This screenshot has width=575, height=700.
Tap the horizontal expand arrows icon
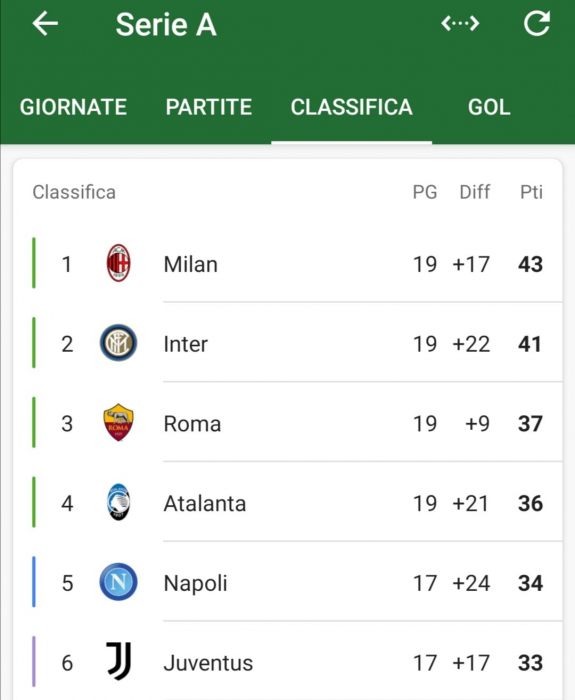point(460,23)
